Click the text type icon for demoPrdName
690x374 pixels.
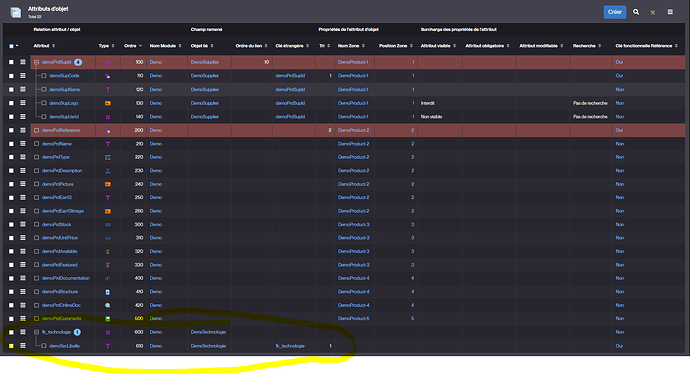click(x=107, y=144)
